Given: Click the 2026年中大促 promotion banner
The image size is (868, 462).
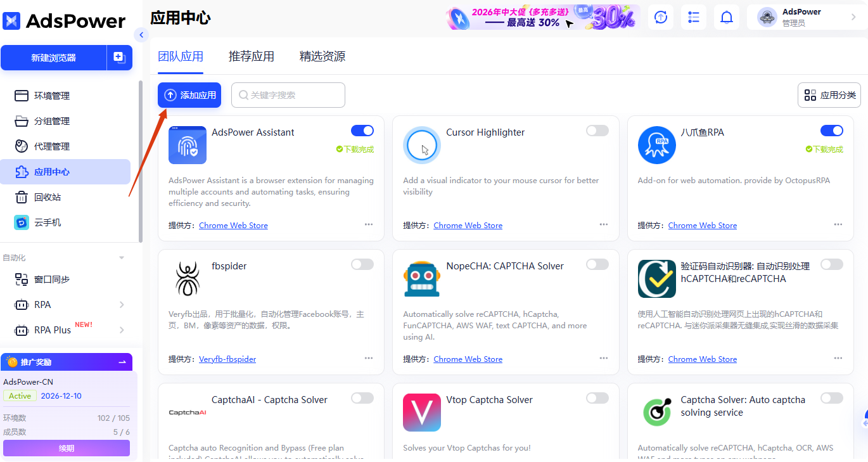Looking at the screenshot, I should 542,17.
